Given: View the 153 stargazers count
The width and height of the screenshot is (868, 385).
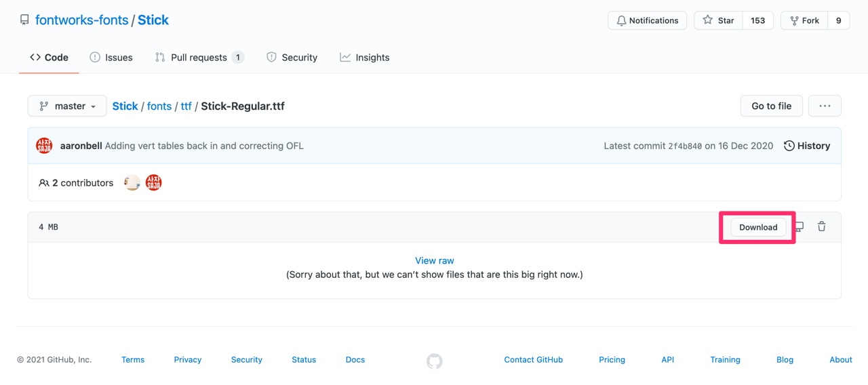Looking at the screenshot, I should 758,20.
